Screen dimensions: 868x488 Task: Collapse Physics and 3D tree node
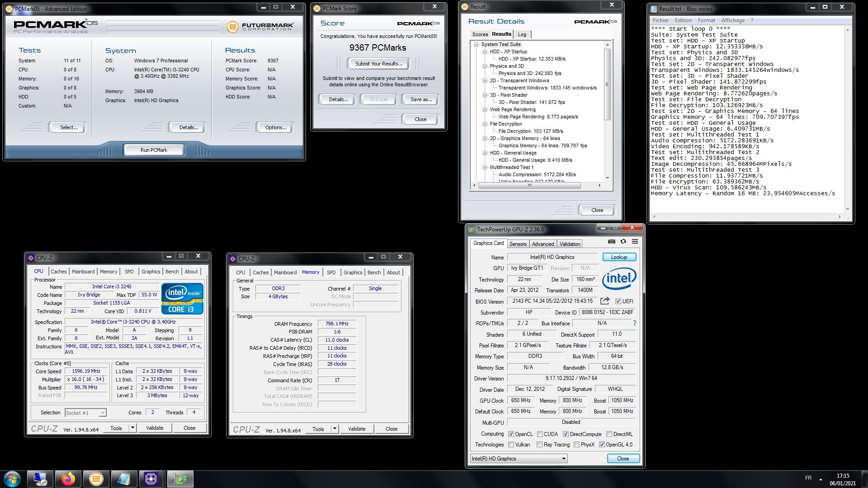tap(485, 66)
